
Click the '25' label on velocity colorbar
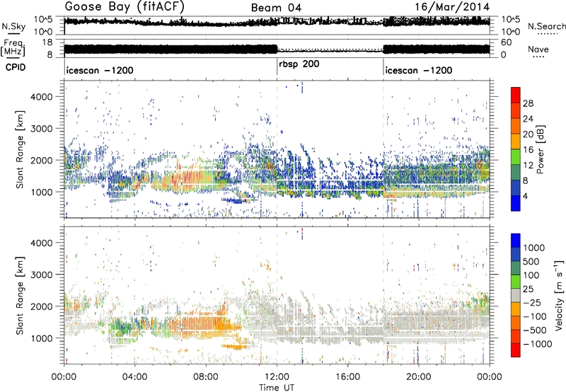[x=528, y=289]
